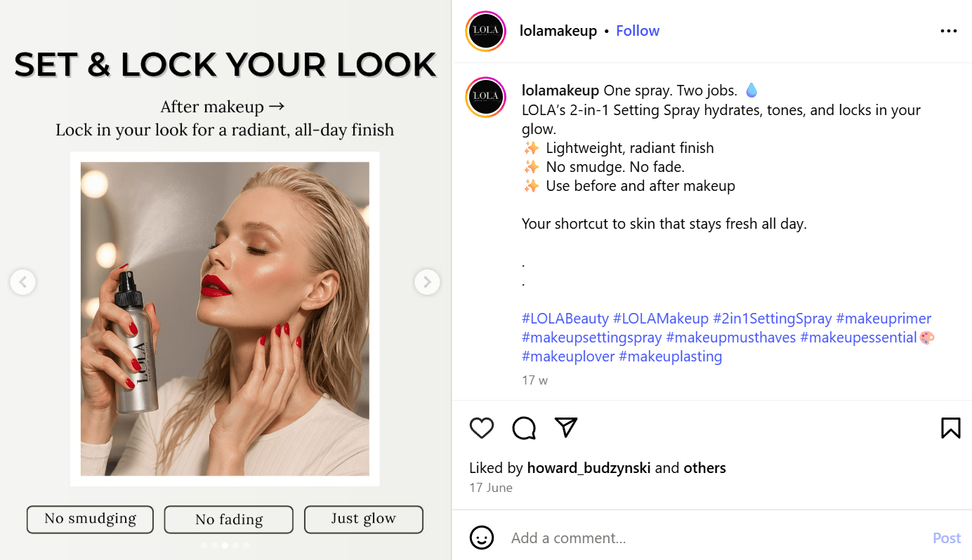Viewport: 972px width, 560px height.
Task: Follow the lolamakeup account
Action: coord(638,31)
